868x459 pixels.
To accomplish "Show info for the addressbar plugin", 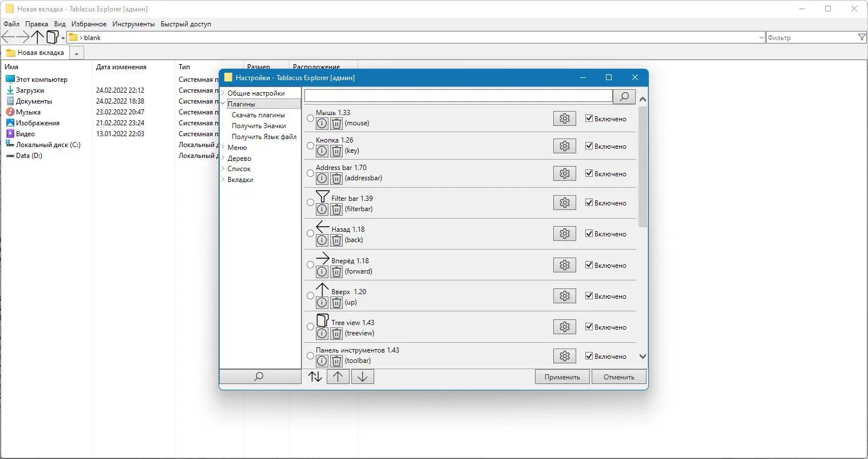I will point(322,179).
